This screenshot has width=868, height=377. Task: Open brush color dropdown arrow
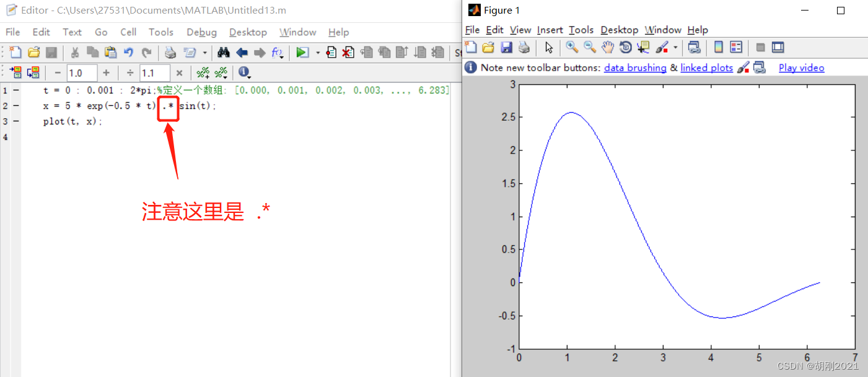[x=675, y=48]
